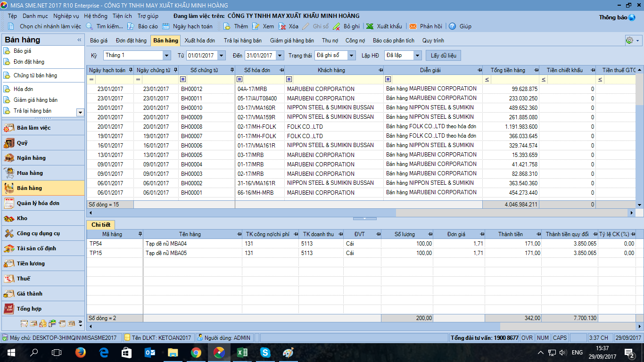Viewport: 644px width, 362px height.
Task: Pin the Mã hàng detail column
Action: (x=140, y=234)
